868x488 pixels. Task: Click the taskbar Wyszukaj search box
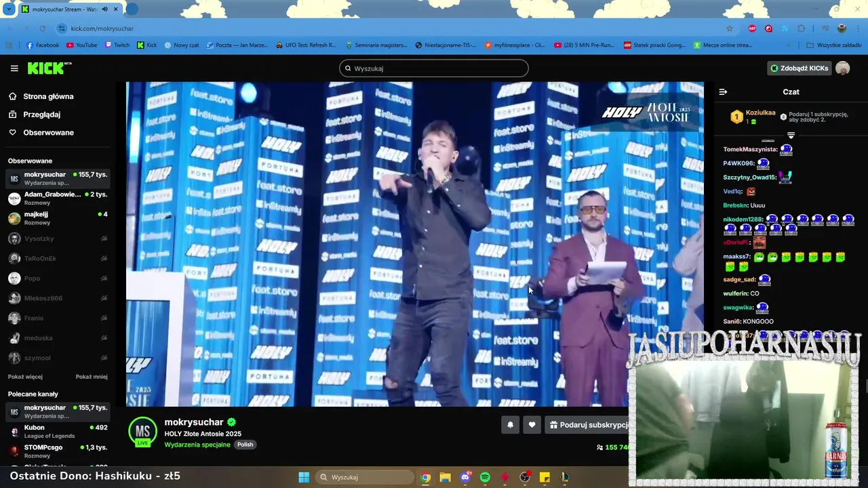coord(366,477)
